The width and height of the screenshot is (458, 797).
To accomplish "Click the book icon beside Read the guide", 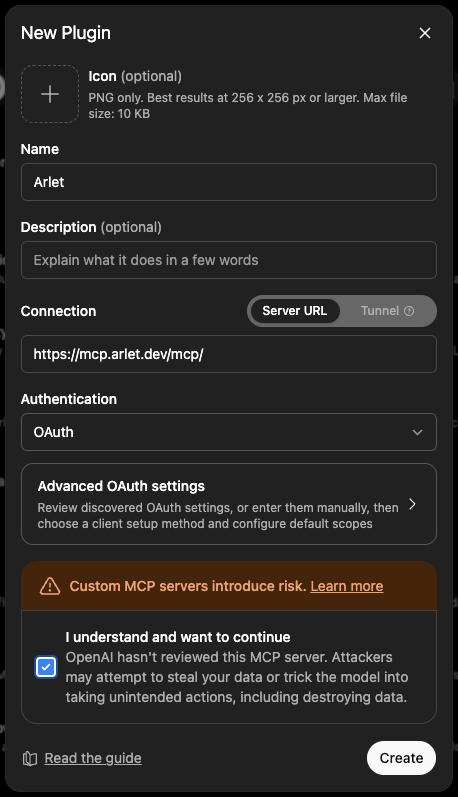I will [30, 758].
